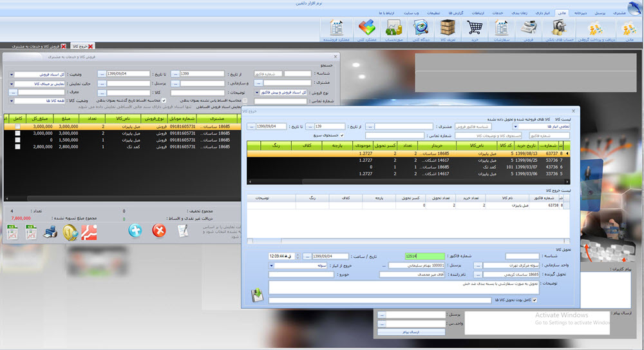Click the dolphin application logo
Image resolution: width=644 pixels, height=350 pixels.
tap(634, 7)
